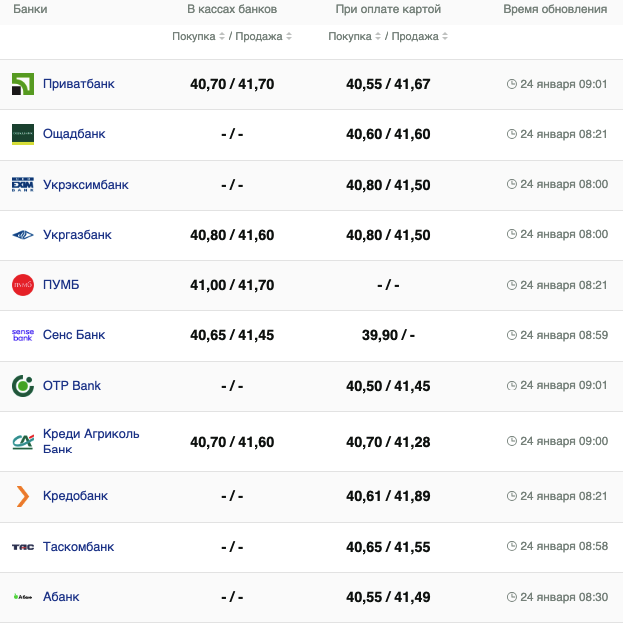
Task: Sort card payment rates by Продажа
Action: [420, 36]
